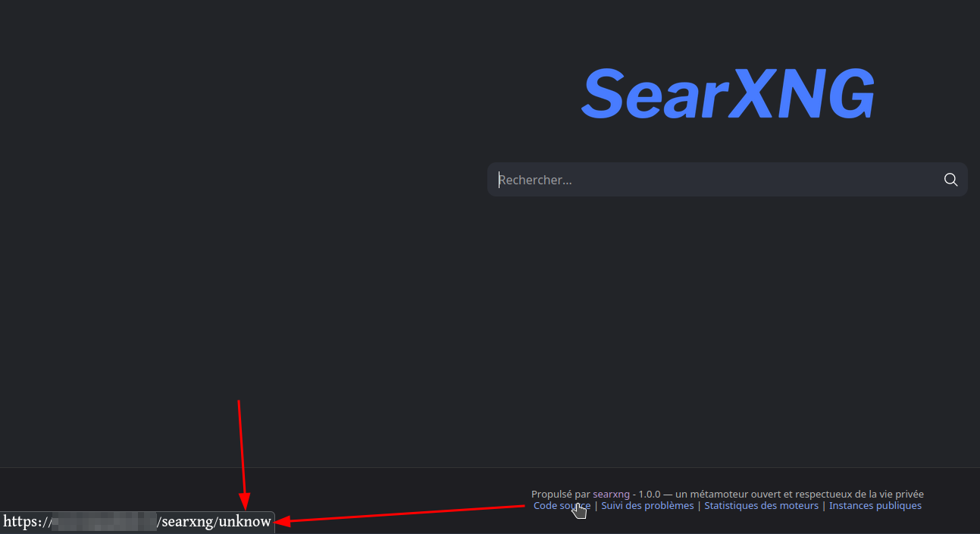Open the Code source link
Image resolution: width=980 pixels, height=534 pixels.
coord(562,506)
